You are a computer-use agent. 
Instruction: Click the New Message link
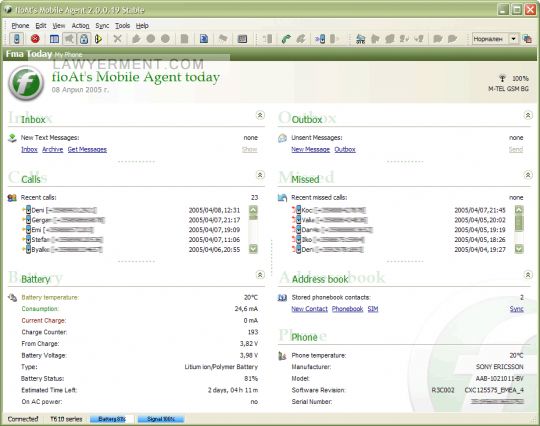[x=311, y=149]
